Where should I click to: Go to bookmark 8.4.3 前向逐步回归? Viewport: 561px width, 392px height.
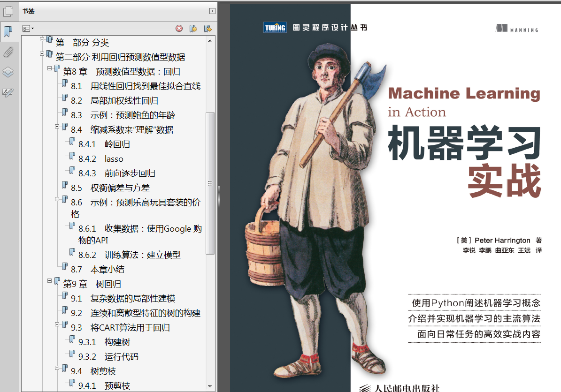point(116,173)
